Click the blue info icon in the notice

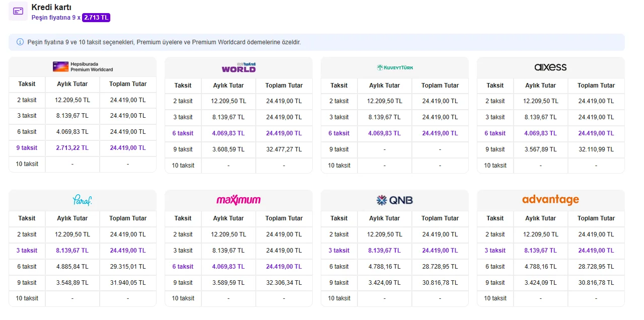(20, 42)
